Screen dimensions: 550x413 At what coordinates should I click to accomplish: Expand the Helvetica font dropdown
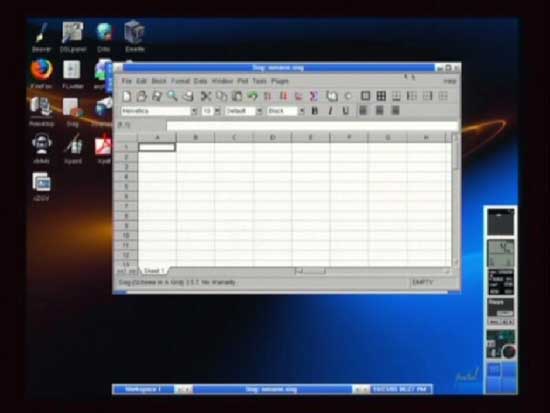click(194, 111)
